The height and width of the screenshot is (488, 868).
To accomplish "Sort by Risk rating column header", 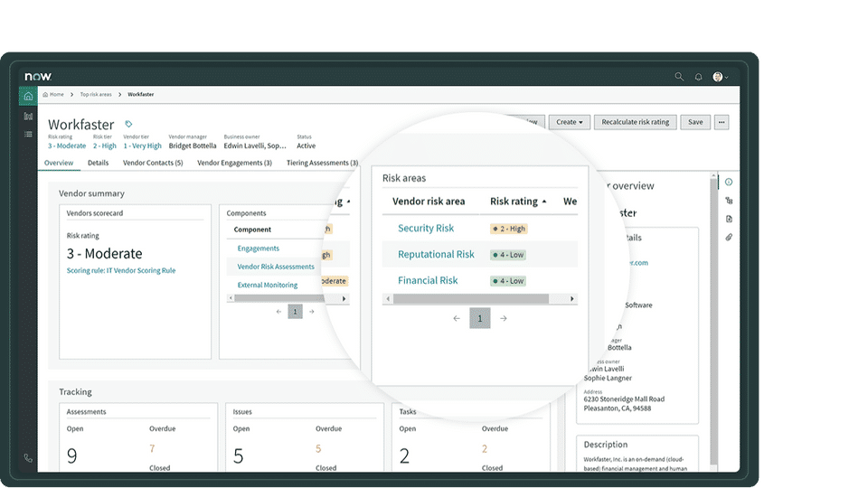I will pos(518,202).
